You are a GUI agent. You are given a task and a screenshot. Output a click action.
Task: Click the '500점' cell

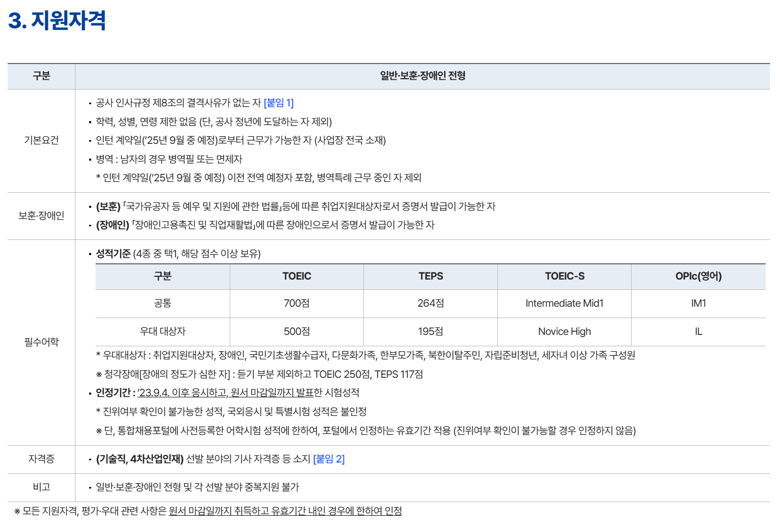point(296,331)
